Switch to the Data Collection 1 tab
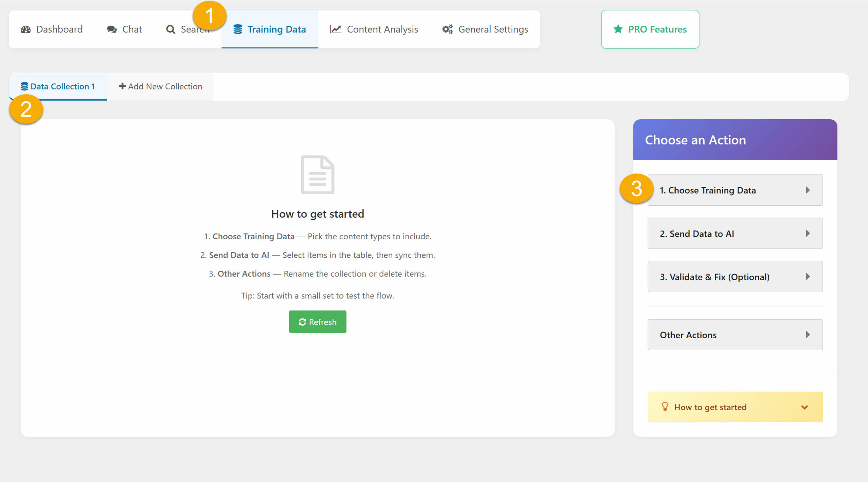The image size is (868, 482). (58, 87)
